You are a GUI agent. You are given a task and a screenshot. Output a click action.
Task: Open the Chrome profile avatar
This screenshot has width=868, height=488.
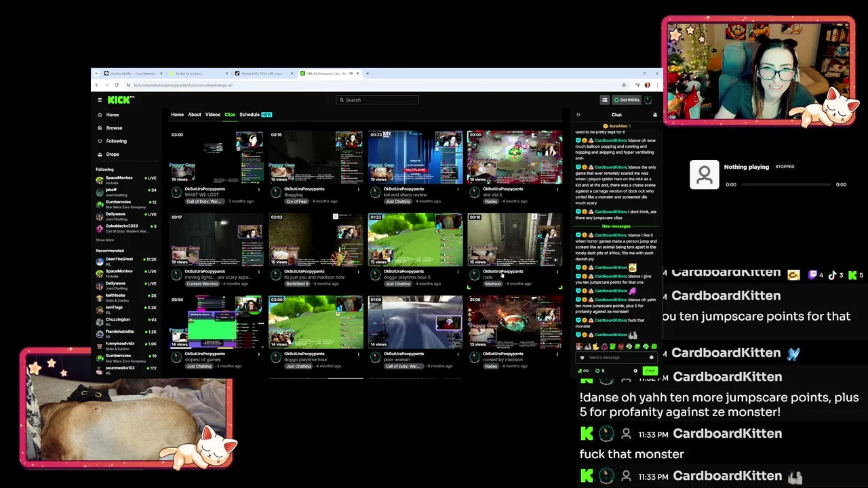click(648, 85)
